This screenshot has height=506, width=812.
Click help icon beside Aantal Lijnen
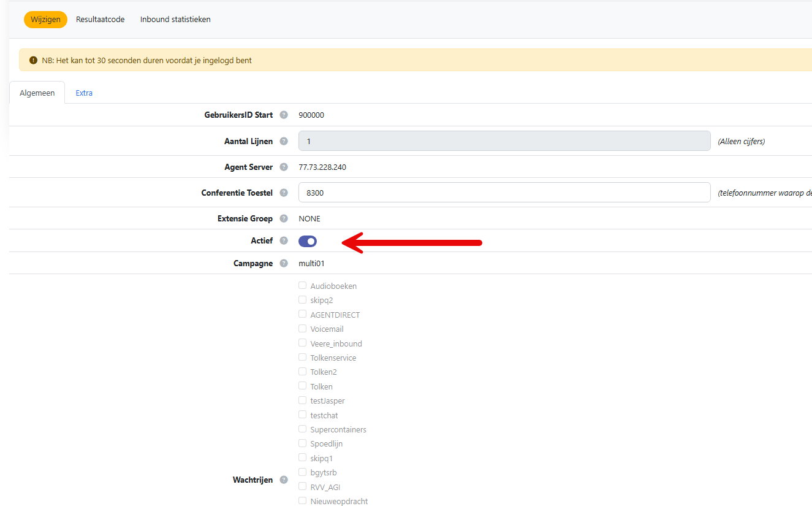click(x=284, y=141)
